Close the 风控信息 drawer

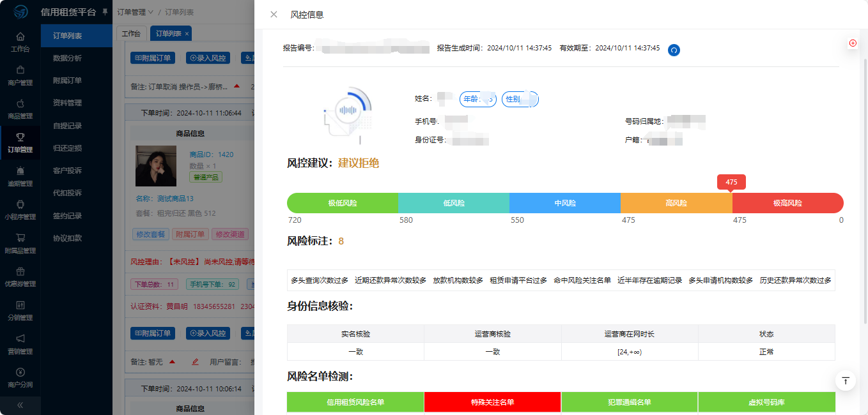coord(274,14)
